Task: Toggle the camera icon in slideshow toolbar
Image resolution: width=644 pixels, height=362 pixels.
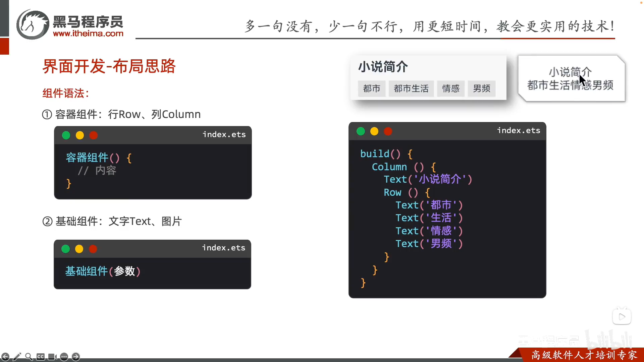Action: pyautogui.click(x=52, y=357)
